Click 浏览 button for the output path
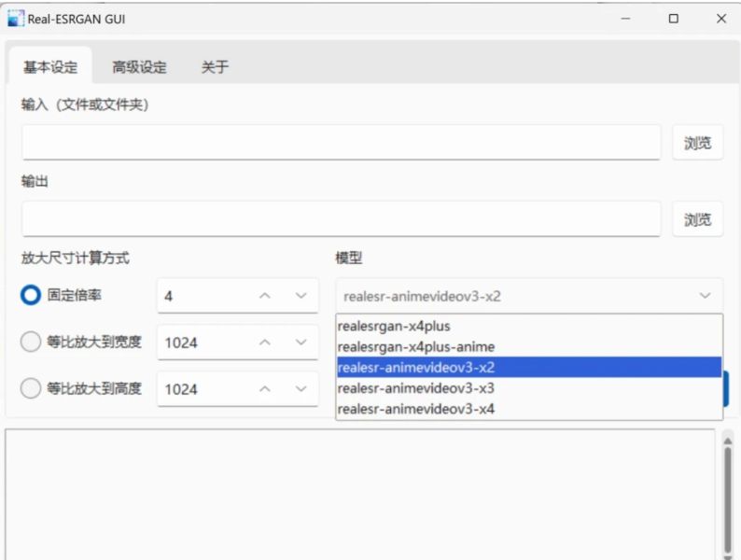Image resolution: width=741 pixels, height=560 pixels. 697,219
